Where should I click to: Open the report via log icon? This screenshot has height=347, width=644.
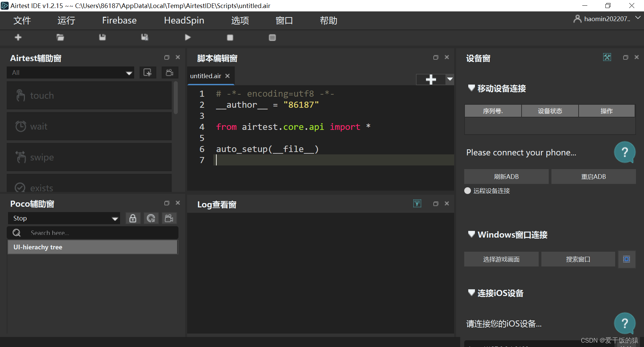pos(272,38)
